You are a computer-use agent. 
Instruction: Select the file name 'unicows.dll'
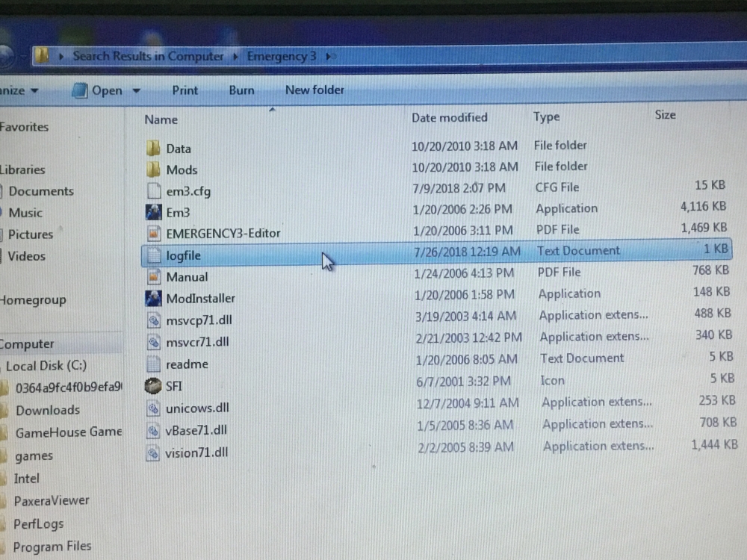click(197, 408)
